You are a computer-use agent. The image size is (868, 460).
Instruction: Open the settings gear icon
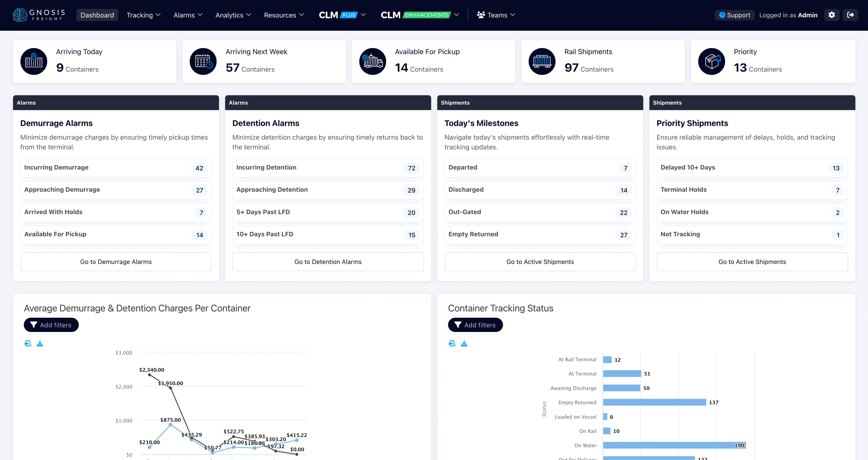click(x=832, y=15)
